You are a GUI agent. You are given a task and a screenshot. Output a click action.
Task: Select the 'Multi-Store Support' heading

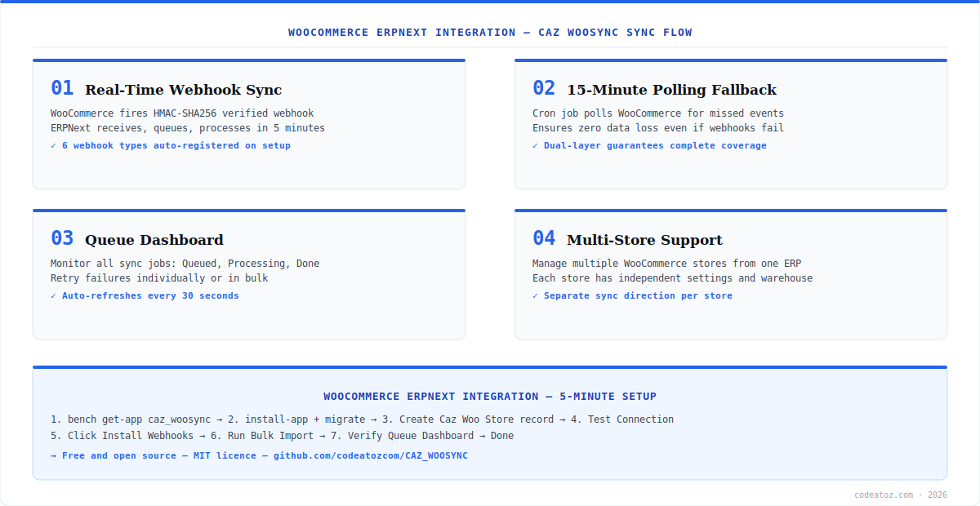[x=644, y=240]
